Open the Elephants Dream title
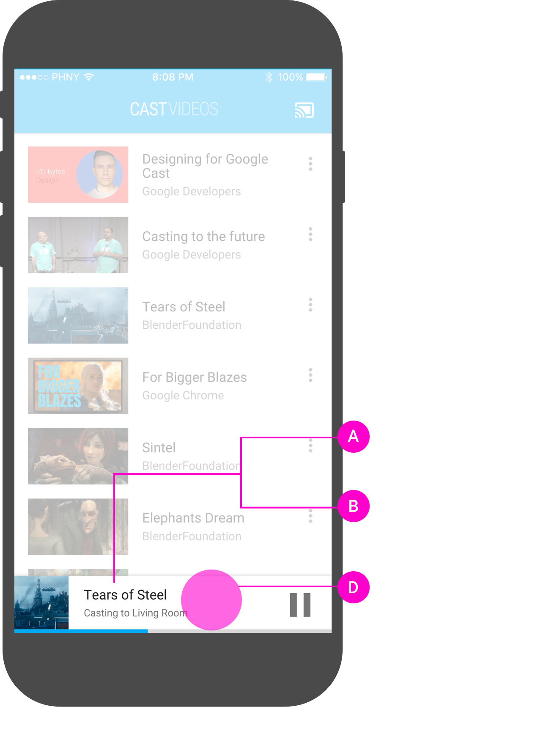The height and width of the screenshot is (743, 560). tap(193, 518)
